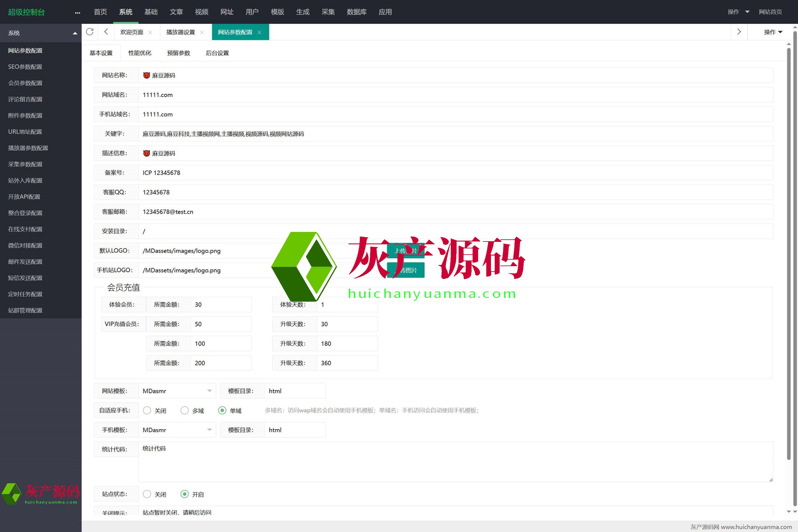Viewport: 798px width, 532px height.
Task: Open 操作 dropdown in top navbar
Action: pos(738,12)
